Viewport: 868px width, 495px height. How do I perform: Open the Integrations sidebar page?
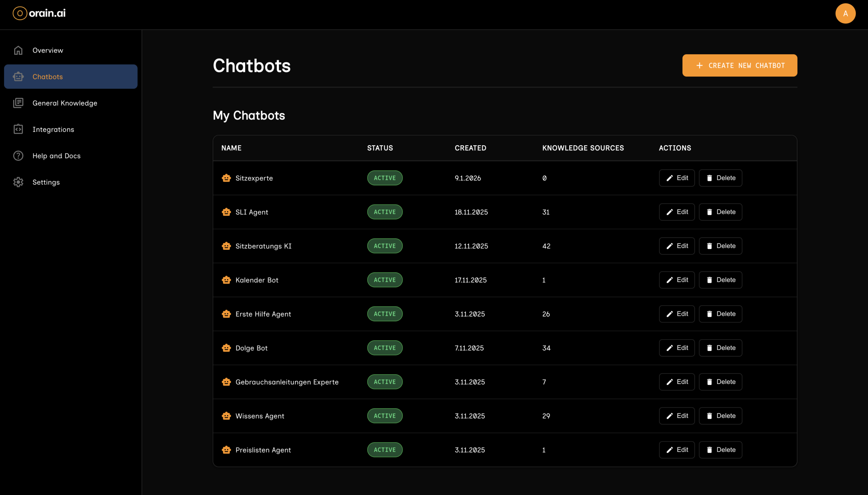53,129
